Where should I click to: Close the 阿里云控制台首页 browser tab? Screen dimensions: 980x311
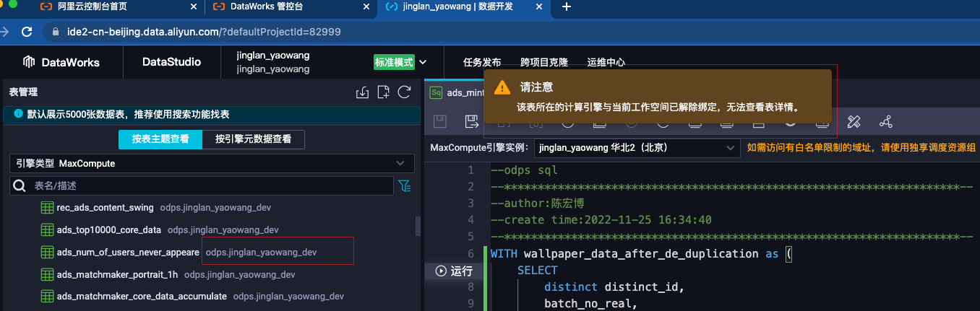click(193, 6)
